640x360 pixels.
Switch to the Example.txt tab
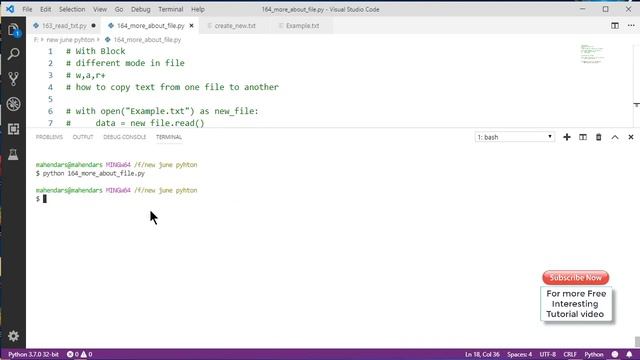302,25
